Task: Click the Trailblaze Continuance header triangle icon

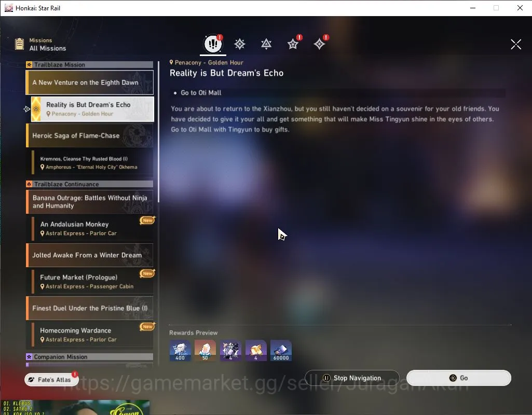Action: pyautogui.click(x=29, y=184)
